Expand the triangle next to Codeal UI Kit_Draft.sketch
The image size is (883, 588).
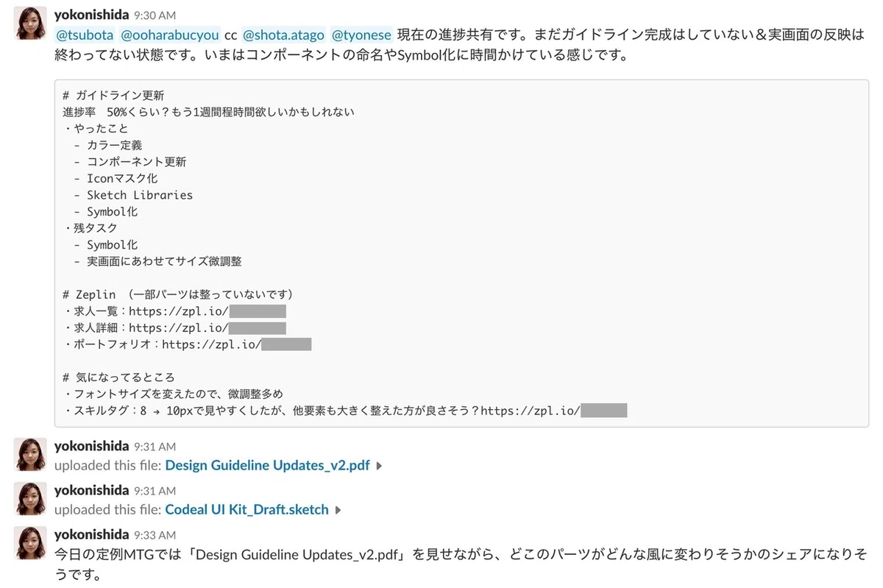(338, 510)
